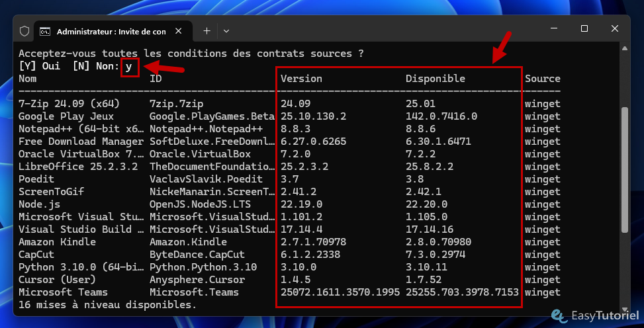Click 'Python.Python.3.10' package ID
Image resolution: width=644 pixels, height=328 pixels.
203,267
